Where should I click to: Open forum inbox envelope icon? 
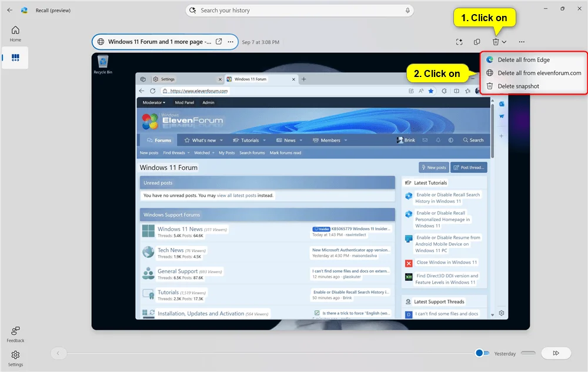[x=425, y=140]
